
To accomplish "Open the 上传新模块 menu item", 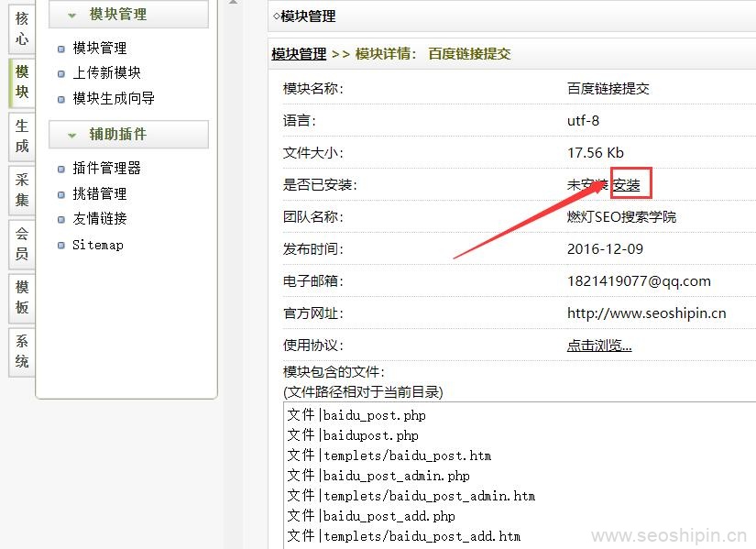I will 106,73.
